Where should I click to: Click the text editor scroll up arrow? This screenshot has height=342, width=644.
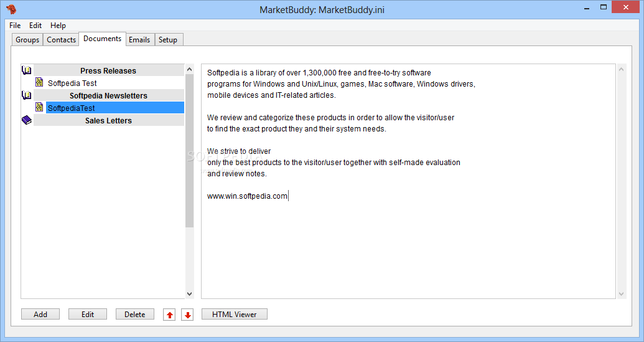tap(621, 70)
